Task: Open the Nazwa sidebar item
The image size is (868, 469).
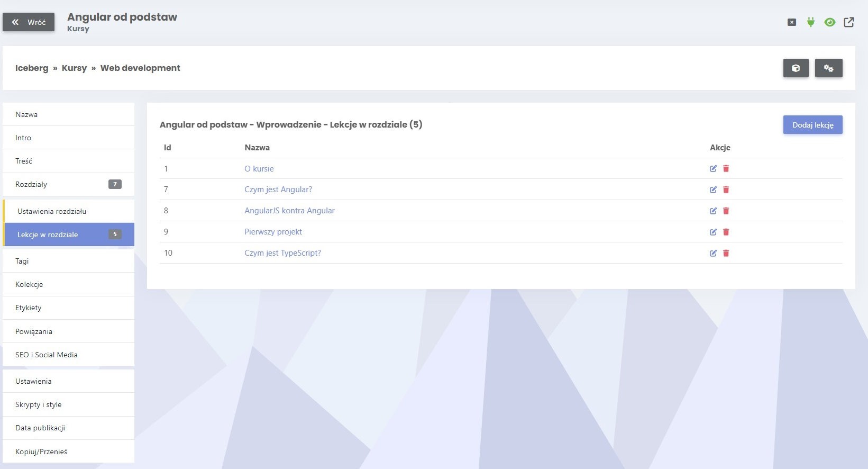Action: [68, 114]
